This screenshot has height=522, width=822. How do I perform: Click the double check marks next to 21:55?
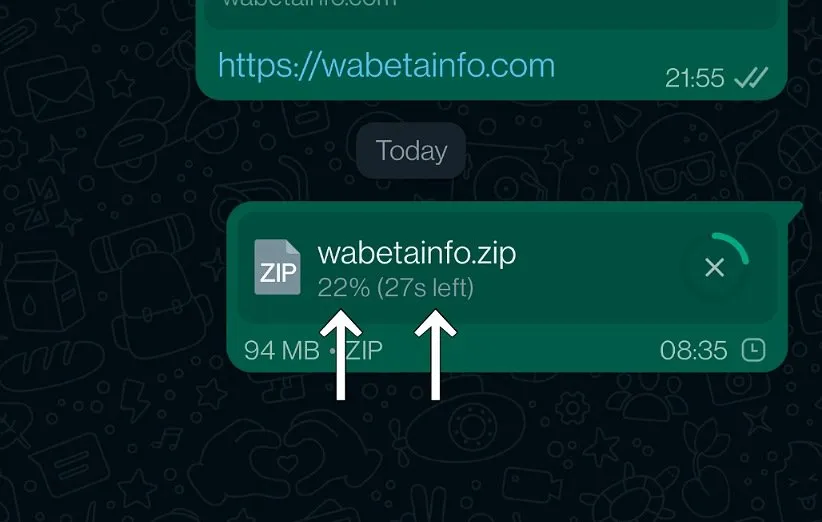(x=751, y=78)
